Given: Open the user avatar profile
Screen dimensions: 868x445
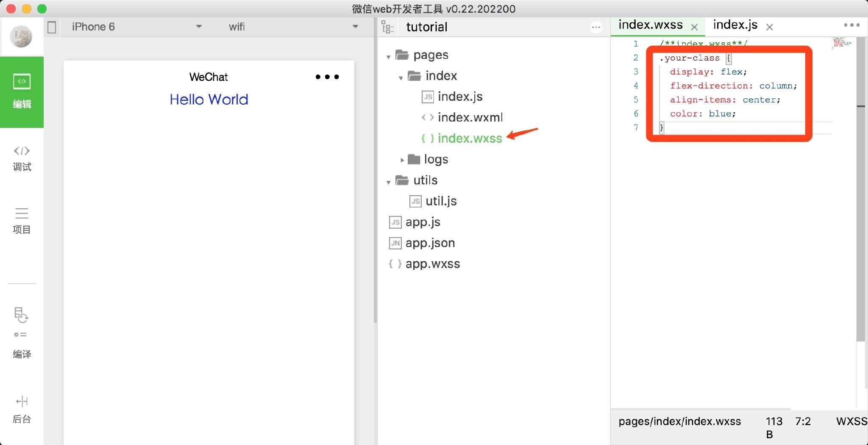Looking at the screenshot, I should (x=21, y=37).
